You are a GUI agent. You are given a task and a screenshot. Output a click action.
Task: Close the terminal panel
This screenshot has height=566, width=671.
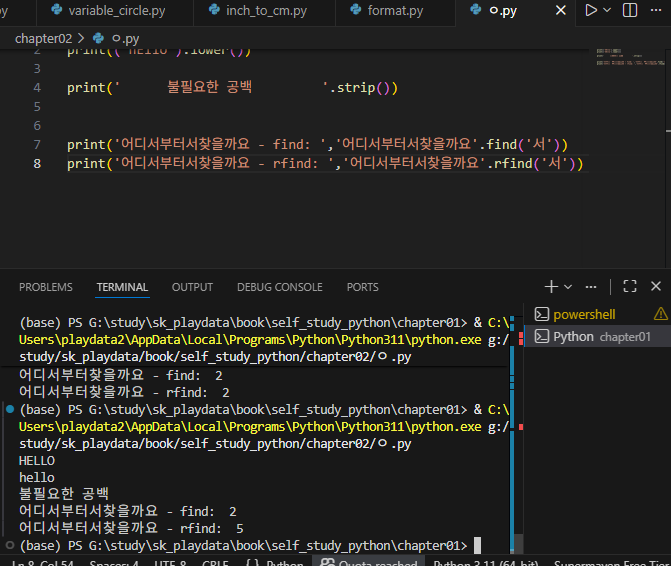[656, 286]
